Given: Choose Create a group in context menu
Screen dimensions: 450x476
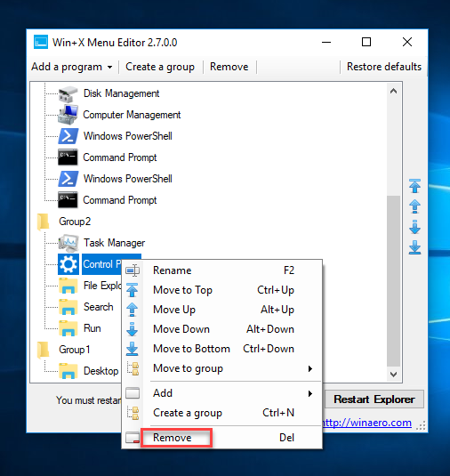Looking at the screenshot, I should click(221, 413).
